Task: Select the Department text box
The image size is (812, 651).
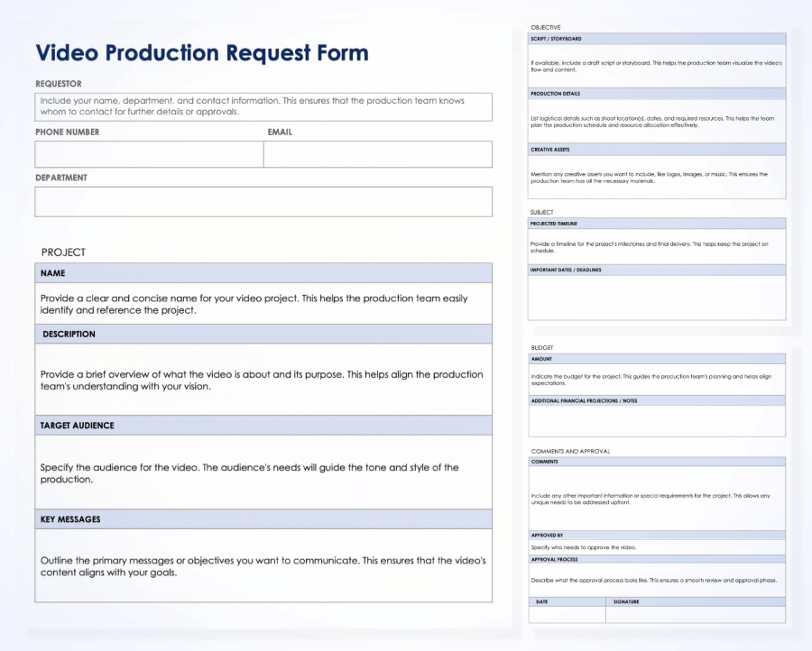Action: pos(262,201)
